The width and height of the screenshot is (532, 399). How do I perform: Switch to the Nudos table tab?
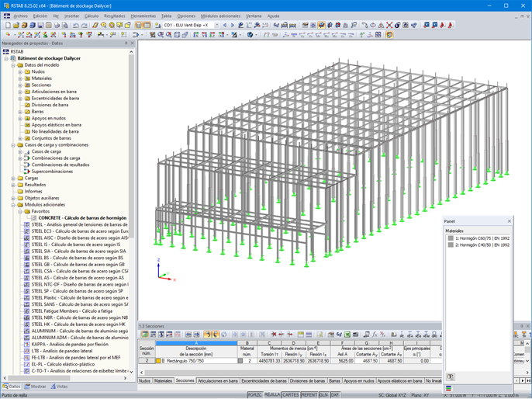(x=144, y=381)
